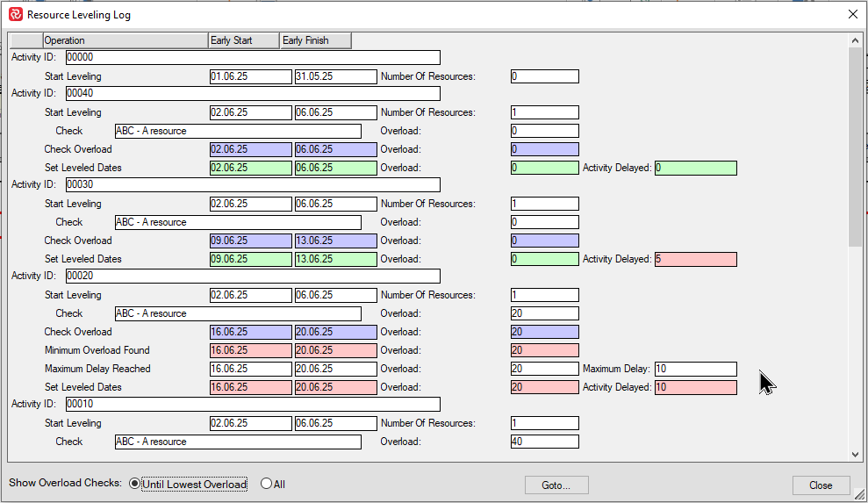Click the Maximum Delay Reached label
868x503 pixels.
pos(97,369)
